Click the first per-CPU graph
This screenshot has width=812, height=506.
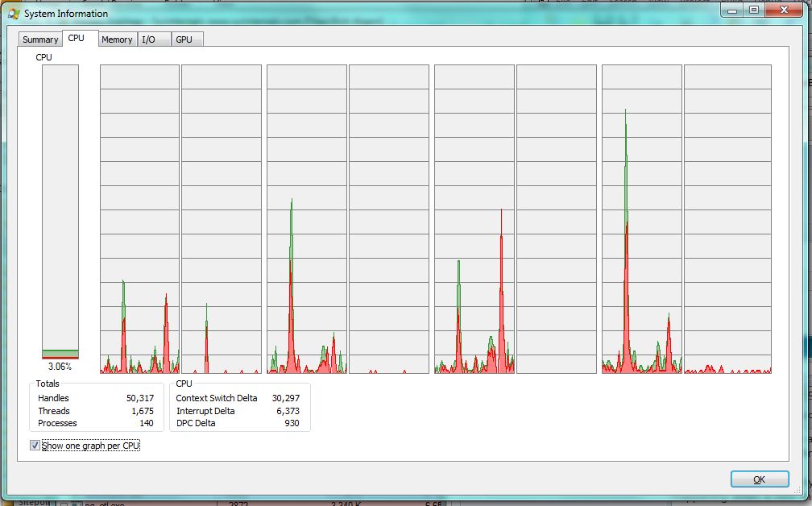pos(139,219)
